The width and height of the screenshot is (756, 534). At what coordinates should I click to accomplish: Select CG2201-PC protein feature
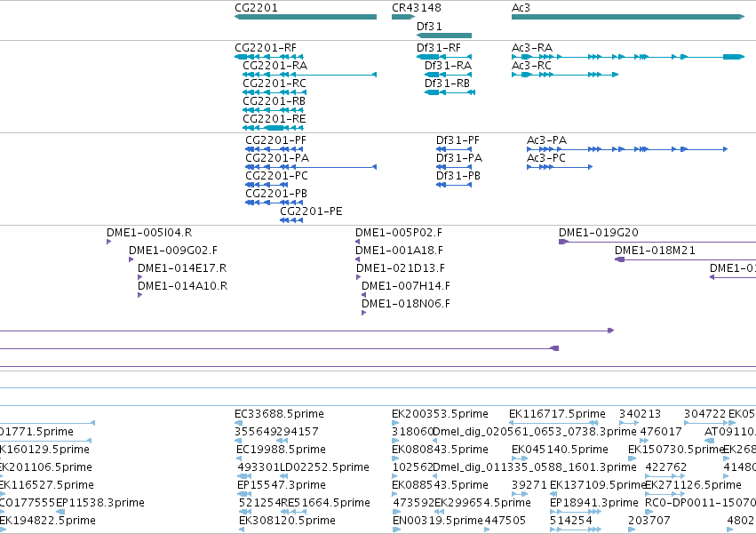[267, 185]
